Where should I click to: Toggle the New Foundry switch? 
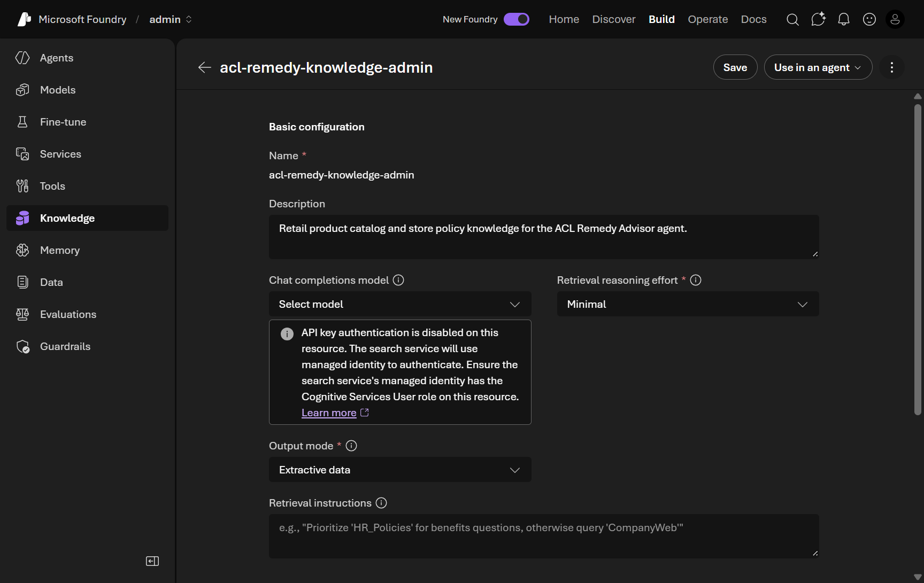pos(517,19)
